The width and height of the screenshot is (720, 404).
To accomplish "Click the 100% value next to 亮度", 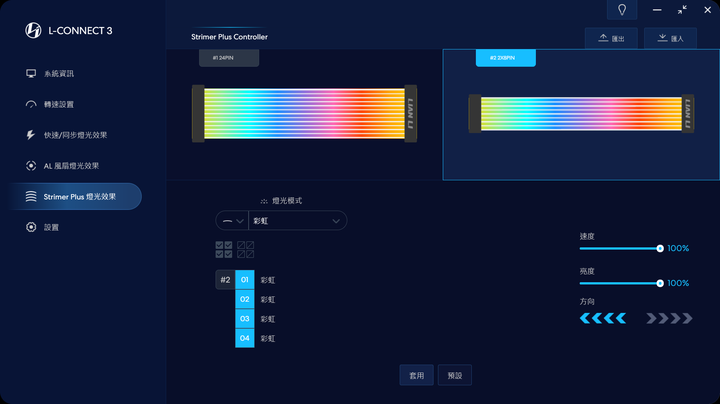I will click(678, 283).
